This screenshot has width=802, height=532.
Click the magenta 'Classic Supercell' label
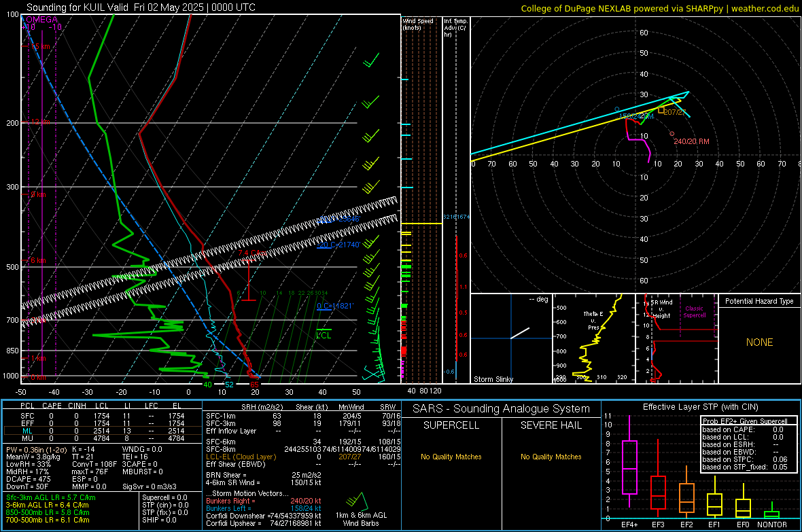tap(694, 312)
